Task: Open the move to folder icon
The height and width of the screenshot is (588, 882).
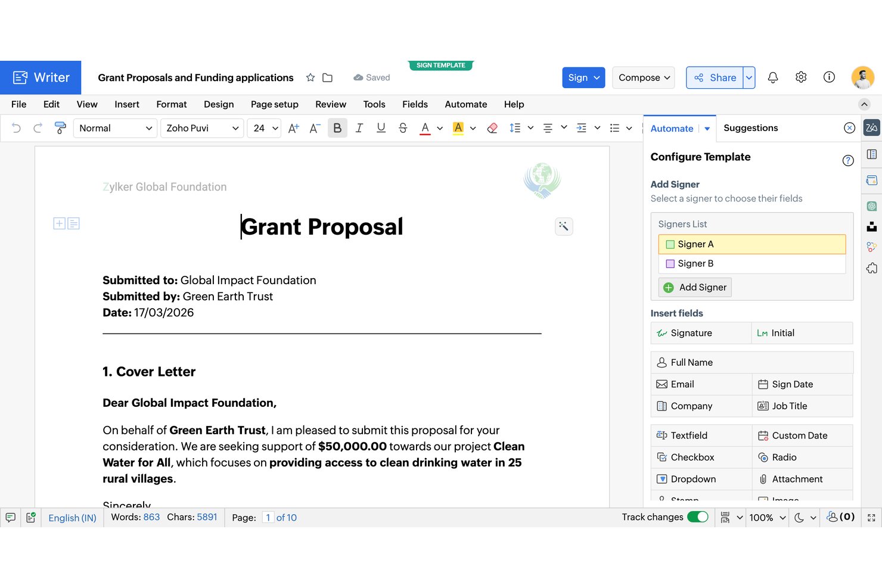Action: (x=327, y=77)
